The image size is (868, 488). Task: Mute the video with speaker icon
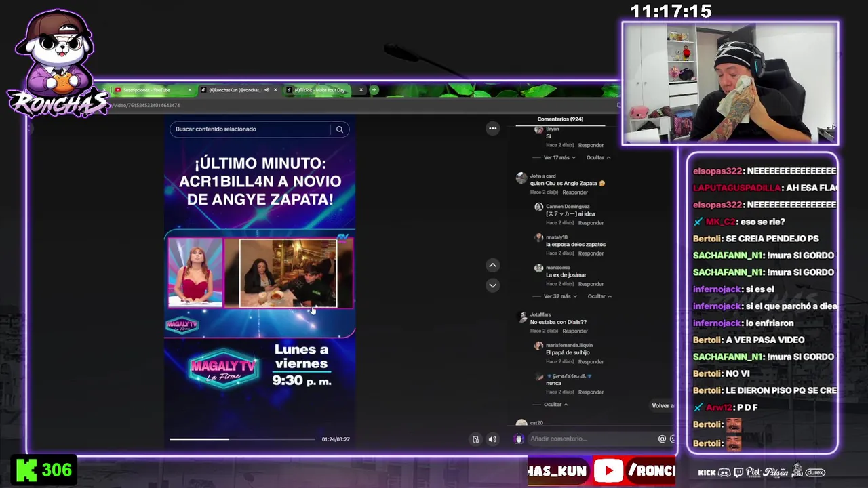pos(492,439)
